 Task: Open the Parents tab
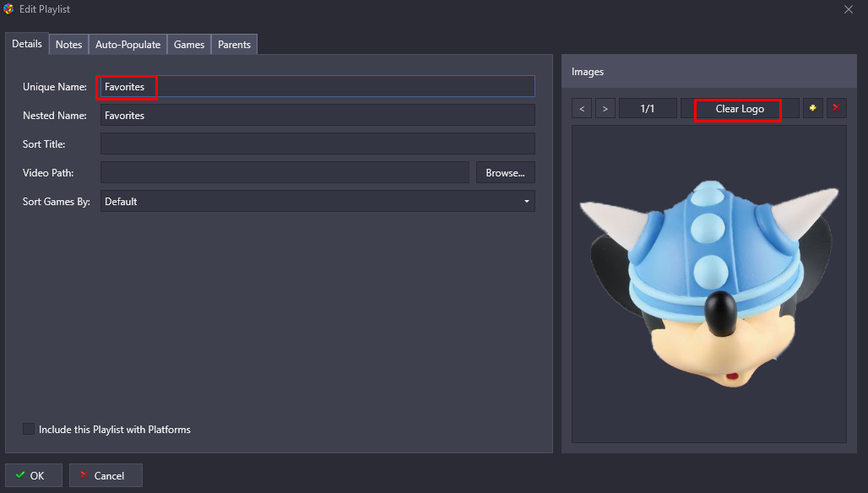[x=234, y=45]
